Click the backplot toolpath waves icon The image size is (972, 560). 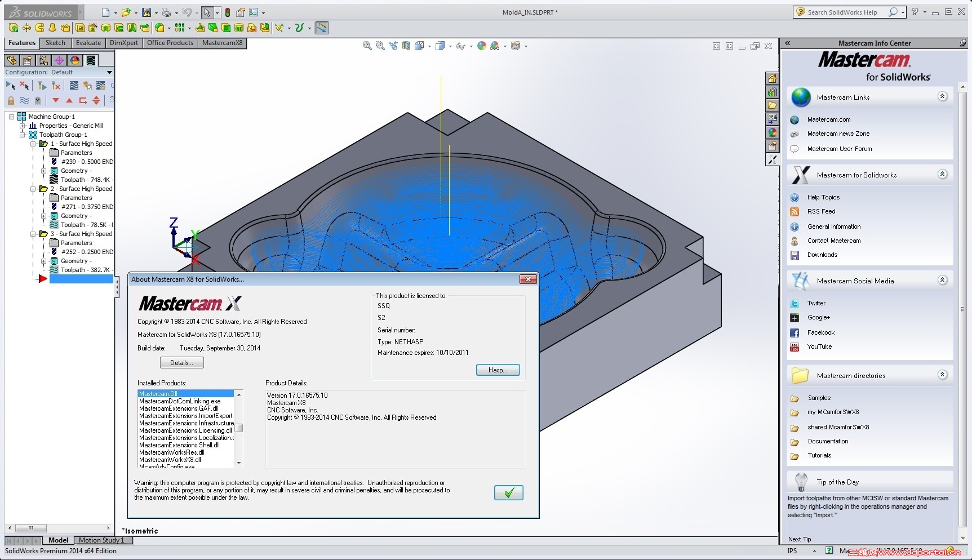click(x=74, y=86)
